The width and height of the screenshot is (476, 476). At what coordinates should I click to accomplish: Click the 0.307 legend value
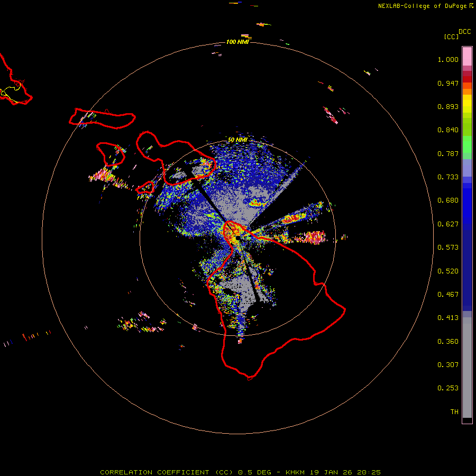click(x=448, y=365)
